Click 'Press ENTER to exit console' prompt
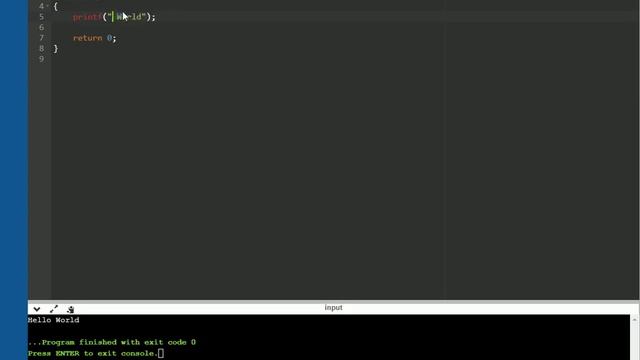 coord(93,353)
